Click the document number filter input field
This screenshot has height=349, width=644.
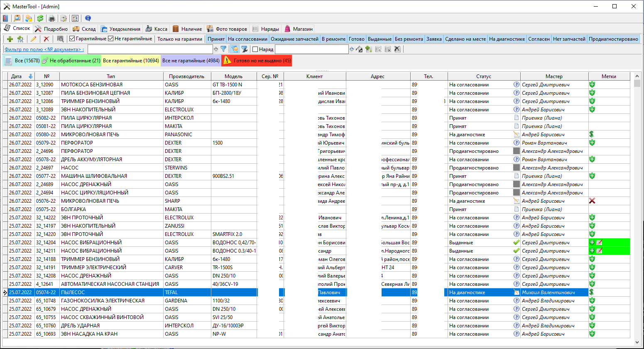click(149, 49)
